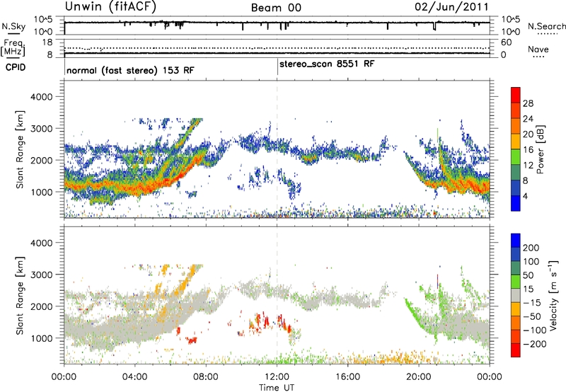Click the 'CPID' row label
This screenshot has width=566, height=392.
(x=16, y=67)
